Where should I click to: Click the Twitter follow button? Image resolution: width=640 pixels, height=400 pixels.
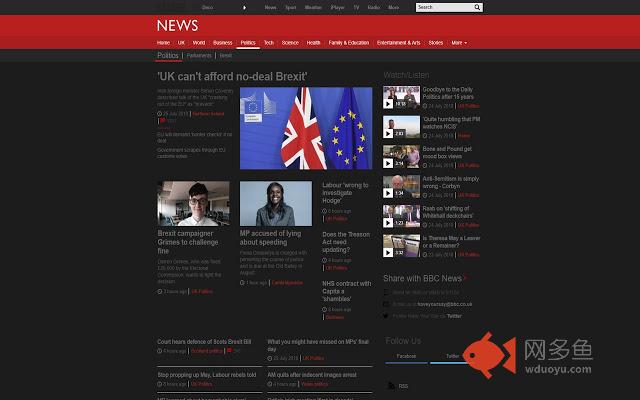pyautogui.click(x=452, y=356)
